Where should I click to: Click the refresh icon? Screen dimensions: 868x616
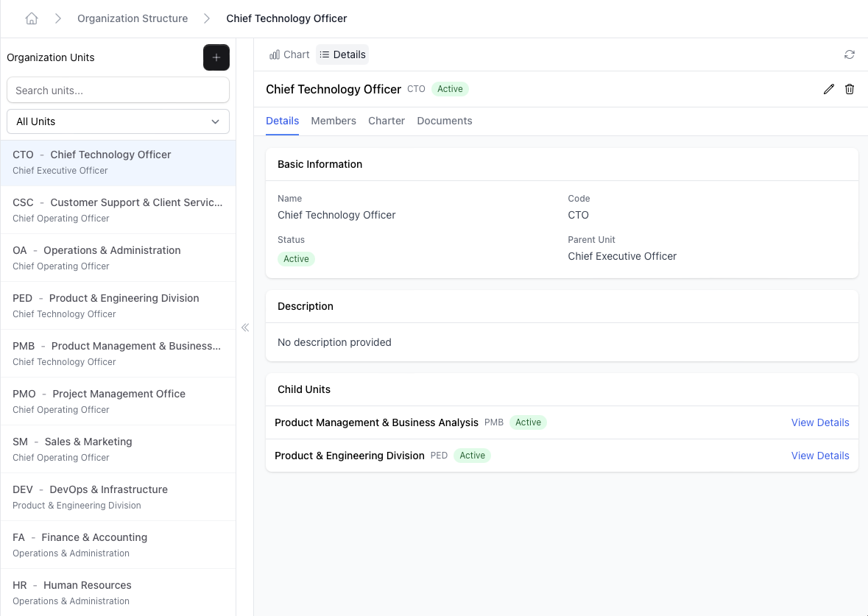(850, 54)
